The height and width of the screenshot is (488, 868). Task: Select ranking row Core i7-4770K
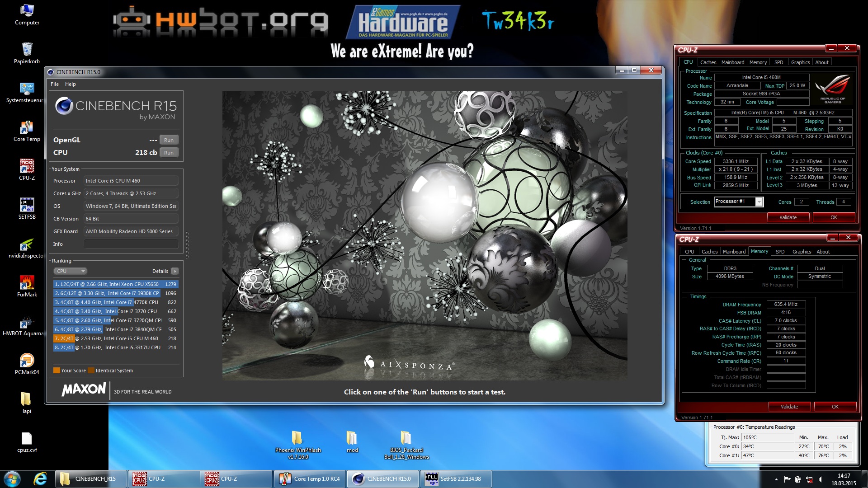pyautogui.click(x=115, y=302)
